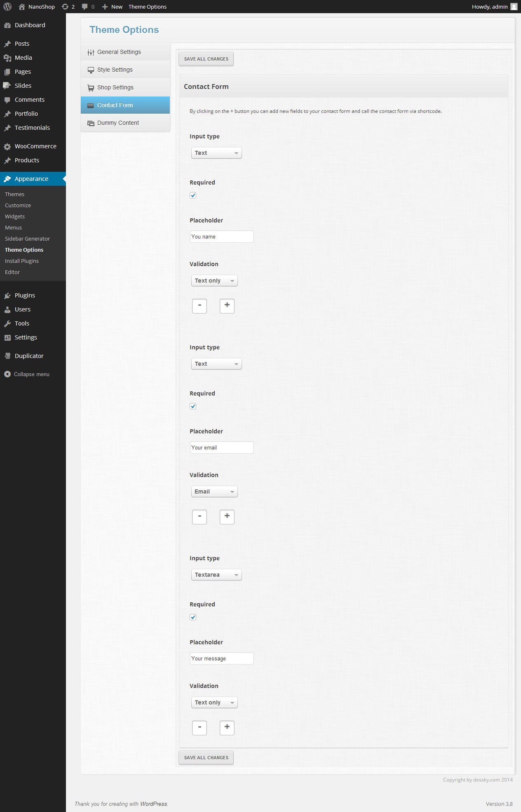521x812 pixels.
Task: Open the Textarea input type dropdown
Action: [216, 575]
